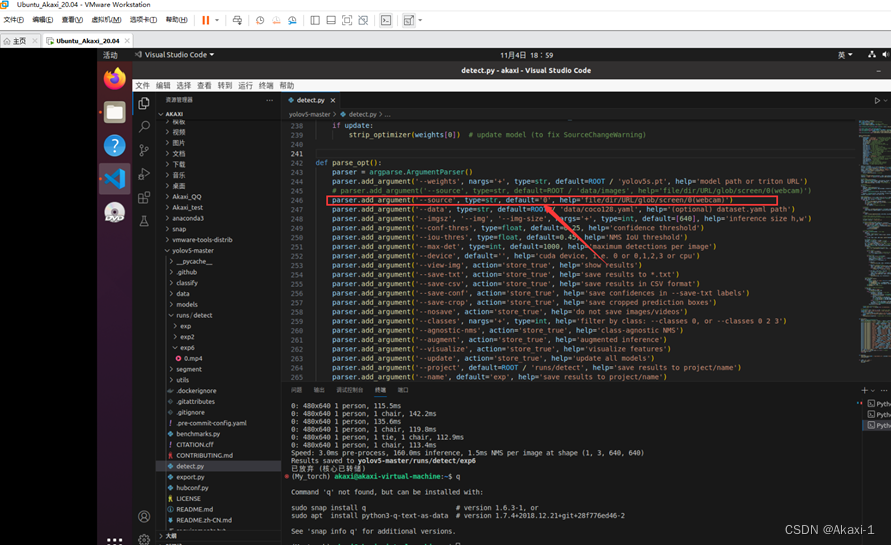Toggle VMware thumbnail bar icon
Image resolution: width=891 pixels, height=545 pixels.
331,20
